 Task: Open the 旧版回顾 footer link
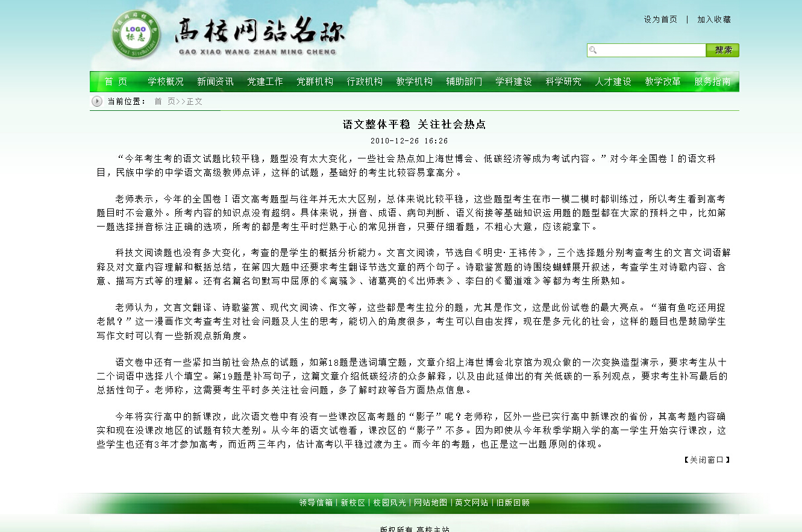point(513,502)
